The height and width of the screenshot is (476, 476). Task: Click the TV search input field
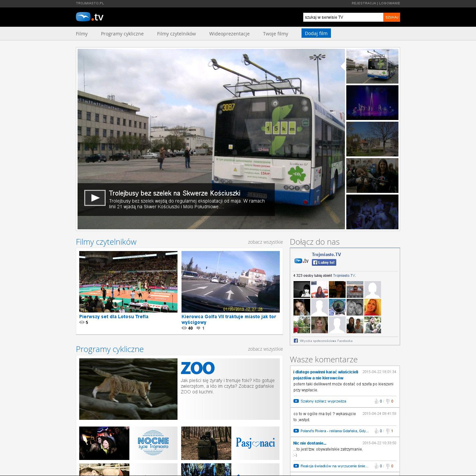(x=343, y=17)
